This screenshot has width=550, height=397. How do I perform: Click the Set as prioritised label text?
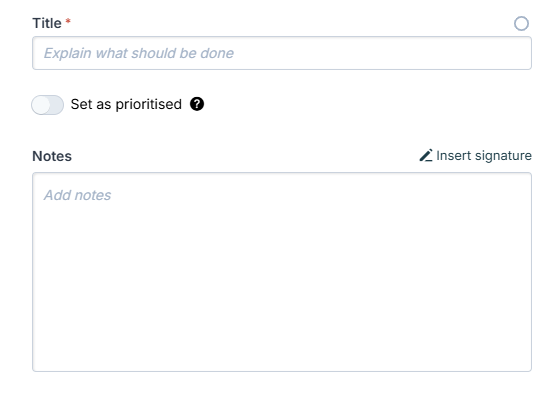click(126, 104)
